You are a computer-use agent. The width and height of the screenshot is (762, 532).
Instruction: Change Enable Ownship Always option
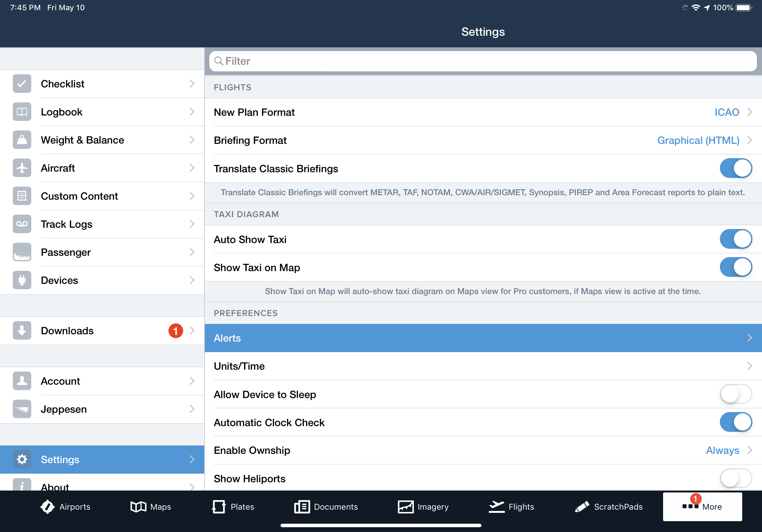[x=723, y=450]
